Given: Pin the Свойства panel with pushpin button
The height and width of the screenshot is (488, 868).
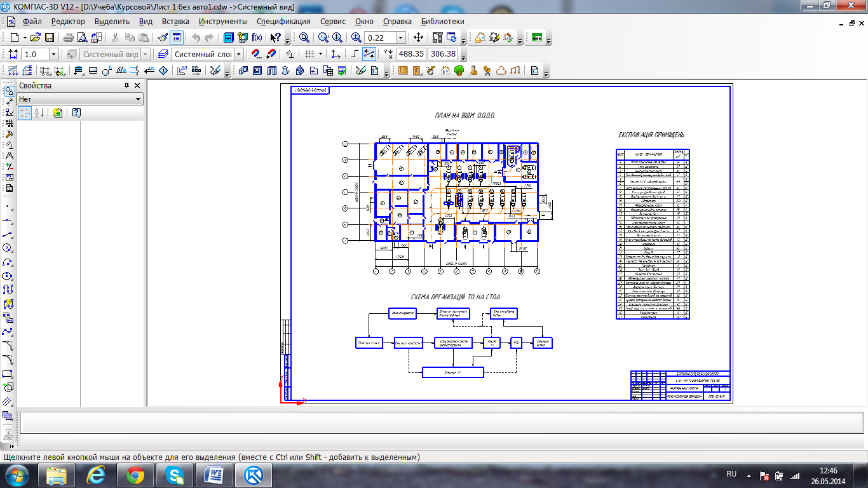Looking at the screenshot, I should [126, 86].
